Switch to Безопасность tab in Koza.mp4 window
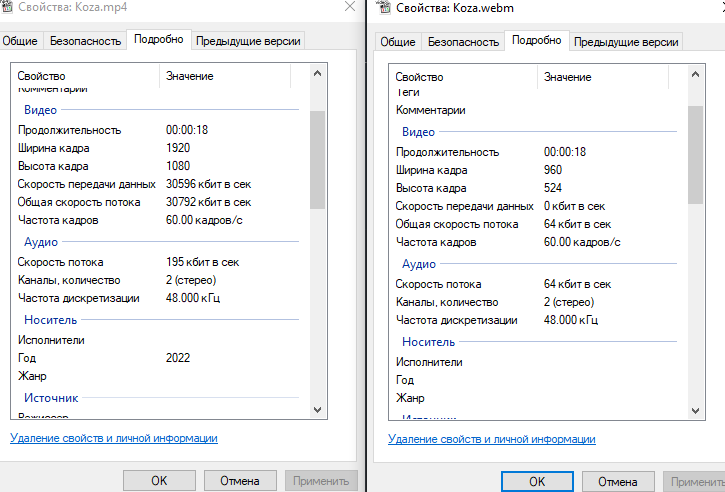 (x=85, y=41)
